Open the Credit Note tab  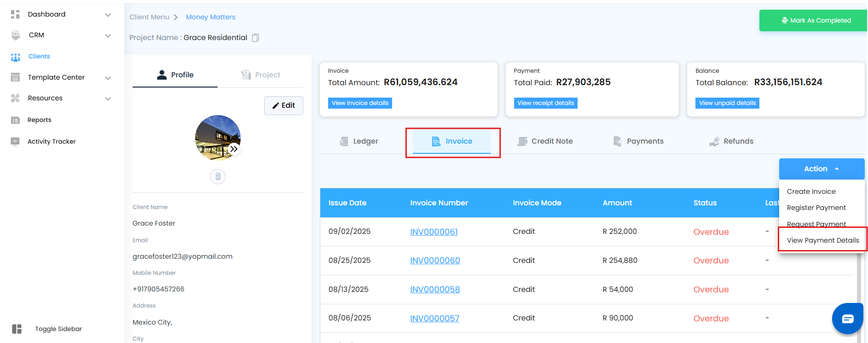(x=545, y=141)
